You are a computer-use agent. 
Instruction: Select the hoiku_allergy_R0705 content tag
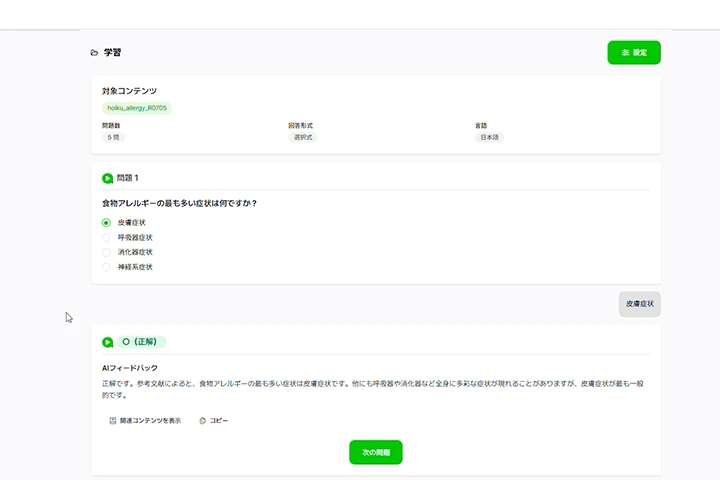click(x=137, y=108)
